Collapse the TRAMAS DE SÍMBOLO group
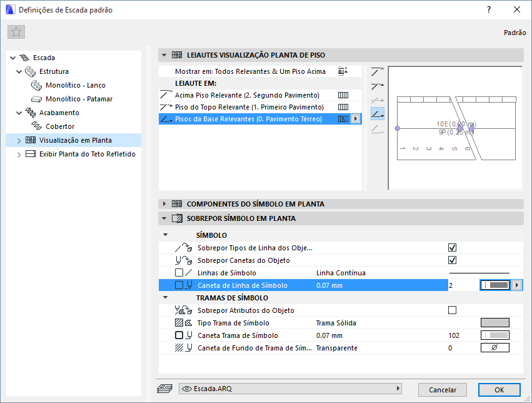 coord(166,298)
